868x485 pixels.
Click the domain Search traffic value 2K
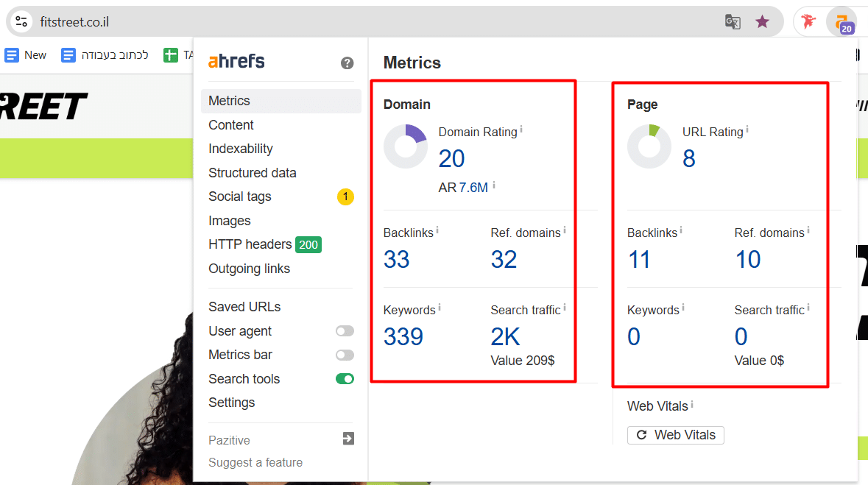point(505,336)
